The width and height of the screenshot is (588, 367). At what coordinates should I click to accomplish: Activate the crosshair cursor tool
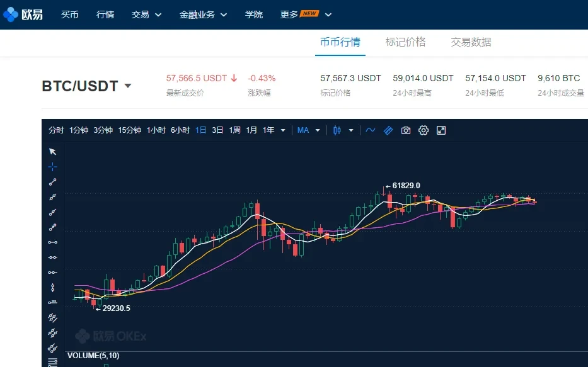(x=53, y=167)
